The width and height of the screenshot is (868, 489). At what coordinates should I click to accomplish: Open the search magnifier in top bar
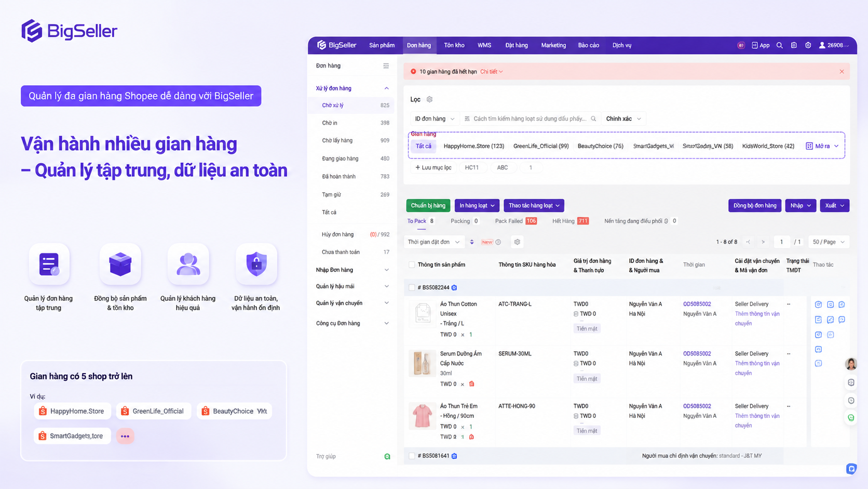(779, 45)
